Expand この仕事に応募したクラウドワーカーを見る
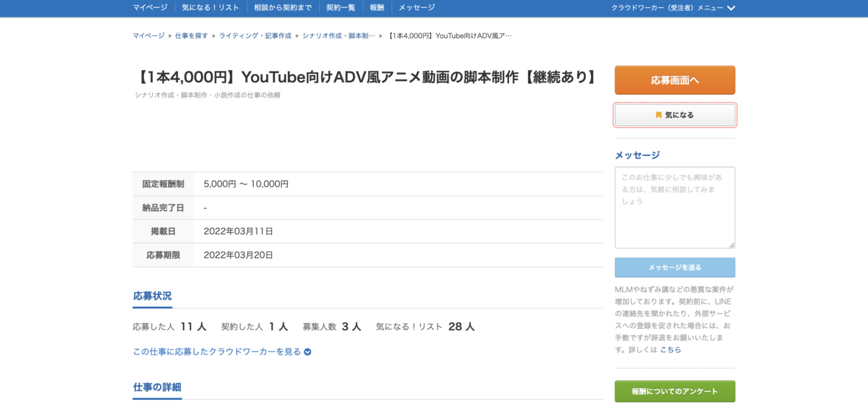Image resolution: width=868 pixels, height=407 pixels. pyautogui.click(x=222, y=352)
